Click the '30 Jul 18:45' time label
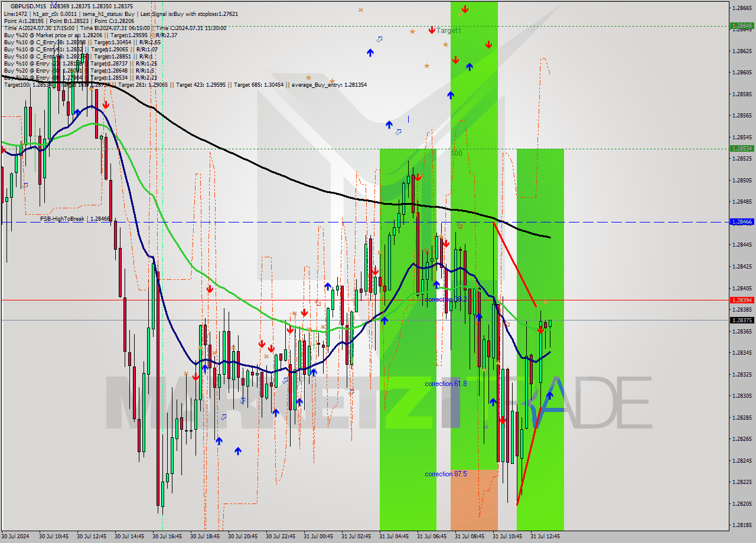 coord(205,537)
